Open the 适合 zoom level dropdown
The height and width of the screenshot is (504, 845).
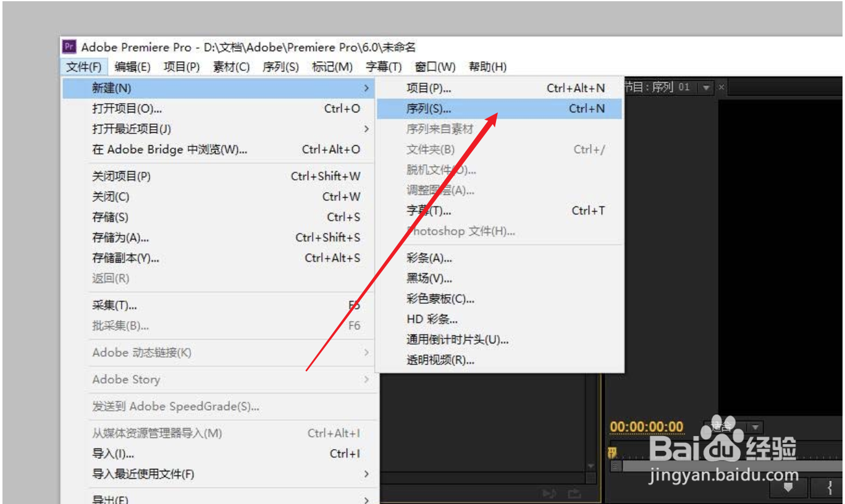[755, 426]
